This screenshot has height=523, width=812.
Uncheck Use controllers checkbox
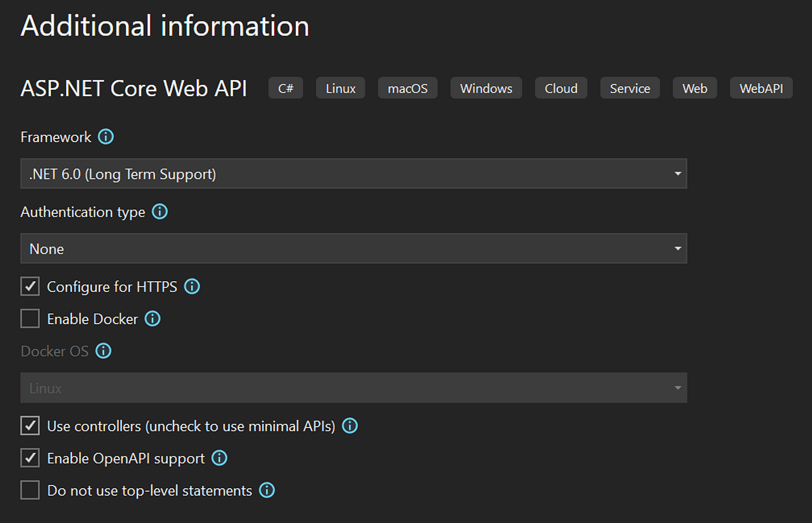(x=30, y=426)
